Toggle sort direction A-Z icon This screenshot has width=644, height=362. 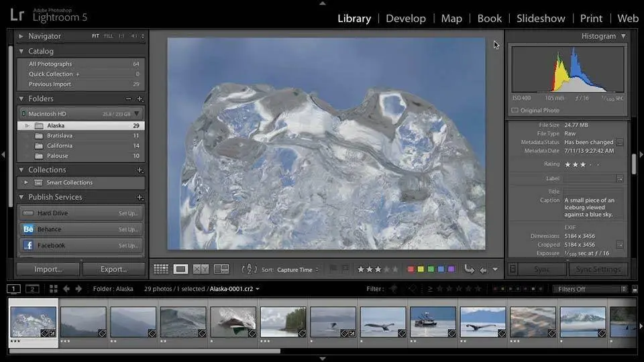[250, 269]
